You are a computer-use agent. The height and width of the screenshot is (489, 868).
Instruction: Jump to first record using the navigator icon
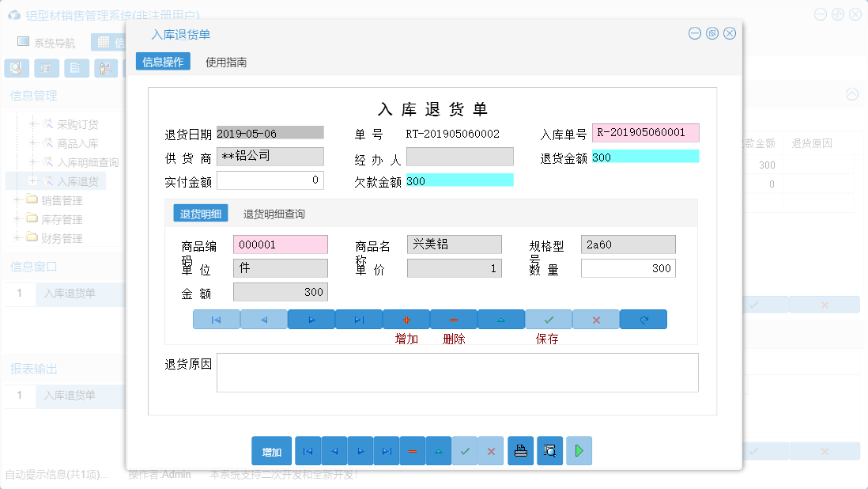(x=308, y=450)
